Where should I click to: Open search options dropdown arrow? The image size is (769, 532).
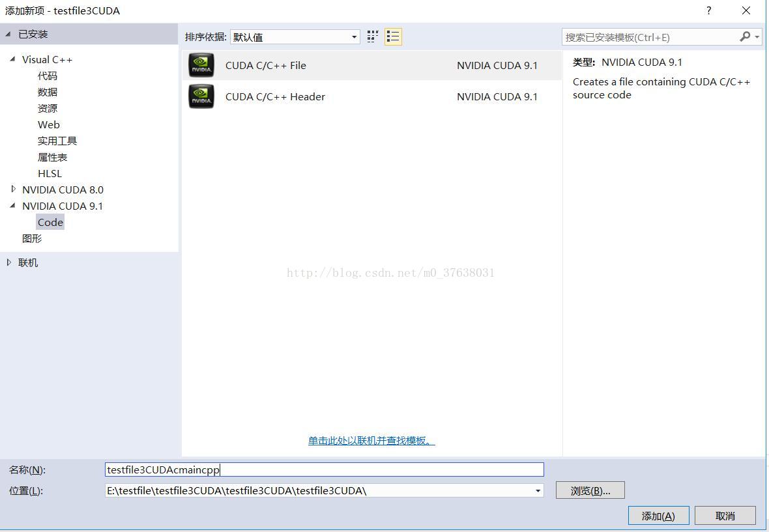(x=757, y=37)
